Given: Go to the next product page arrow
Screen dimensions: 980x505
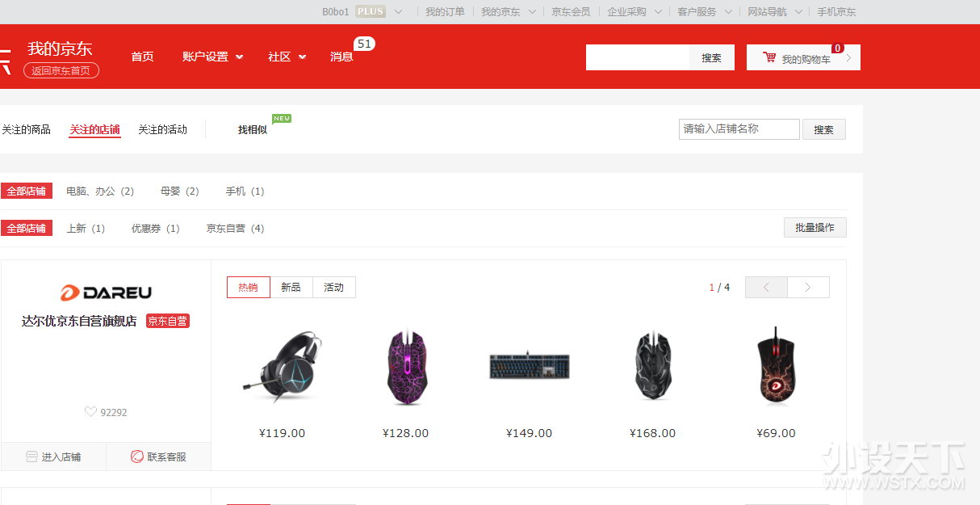Looking at the screenshot, I should [x=808, y=287].
